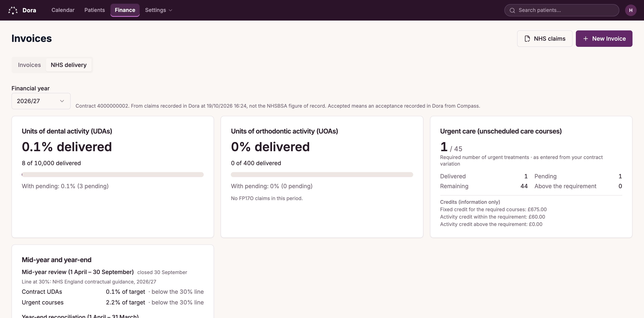Click the search magnifier icon
This screenshot has width=644, height=318.
point(512,10)
